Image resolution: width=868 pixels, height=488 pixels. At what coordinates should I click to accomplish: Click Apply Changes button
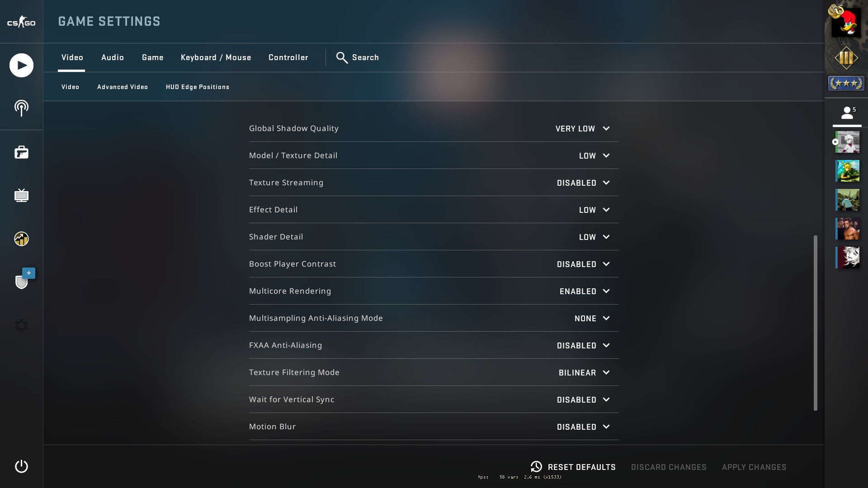[x=754, y=467]
